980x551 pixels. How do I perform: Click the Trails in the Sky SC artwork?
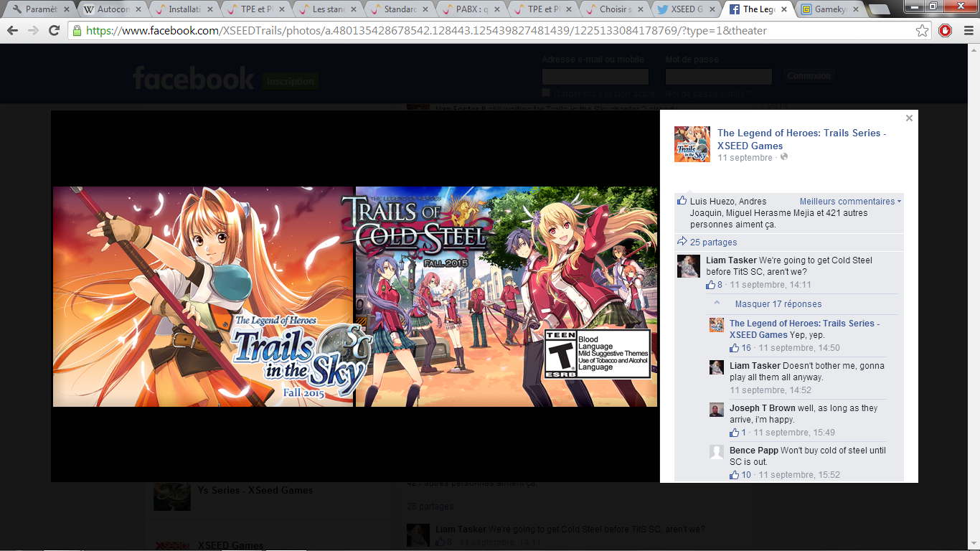coord(203,296)
